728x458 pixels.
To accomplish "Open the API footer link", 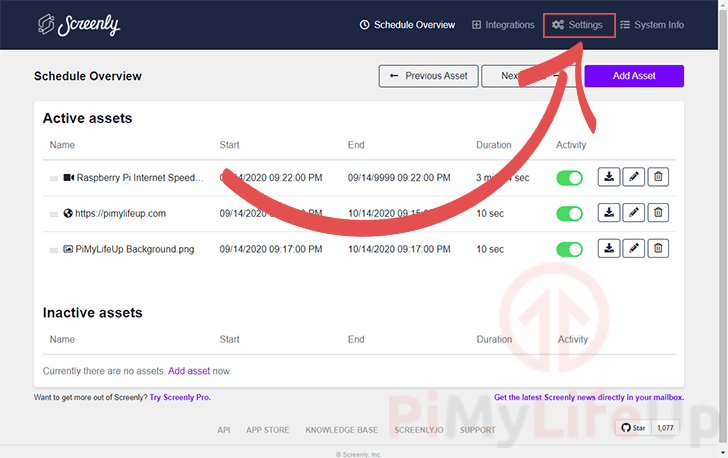I will tap(224, 430).
